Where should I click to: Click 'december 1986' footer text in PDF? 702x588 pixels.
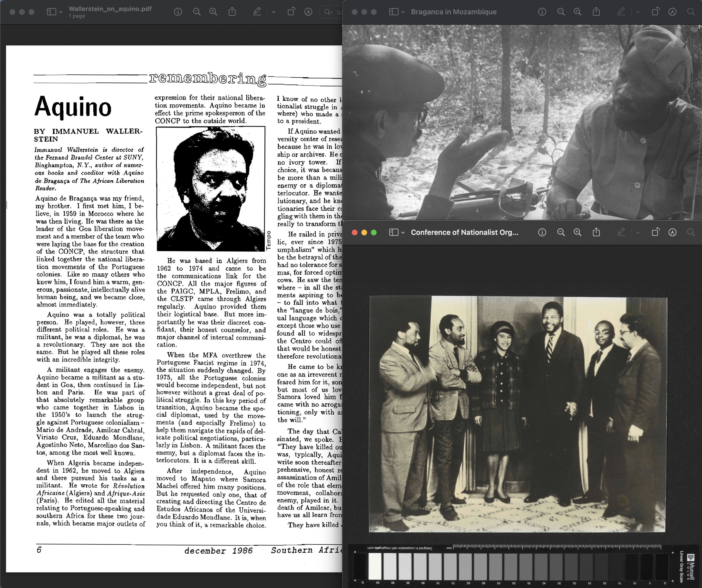218,551
